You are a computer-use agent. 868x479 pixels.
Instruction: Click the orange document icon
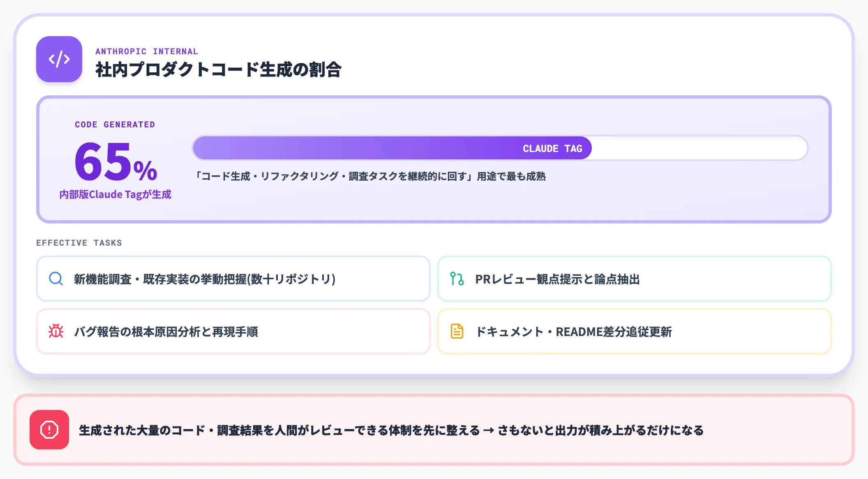457,331
